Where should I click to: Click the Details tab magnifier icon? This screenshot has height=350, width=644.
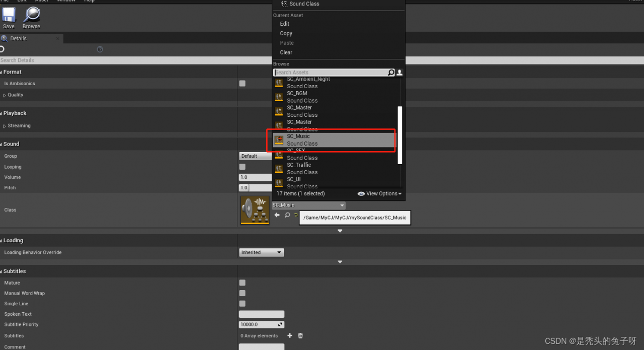coord(5,38)
